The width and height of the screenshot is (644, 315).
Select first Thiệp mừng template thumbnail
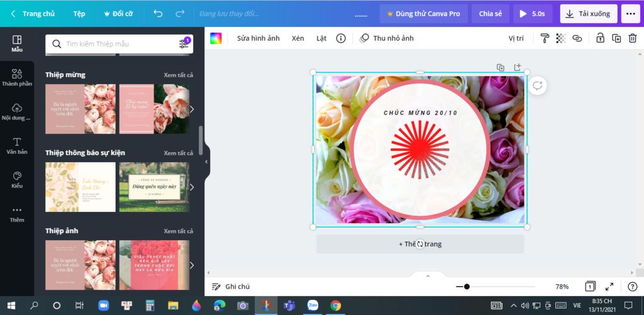(80, 109)
